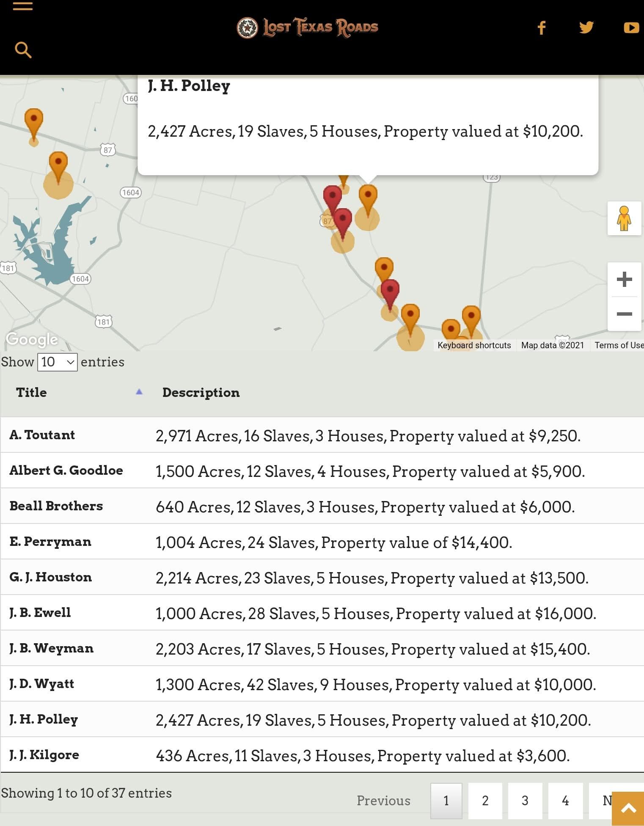The image size is (644, 826).
Task: Open the hamburger menu icon
Action: click(x=23, y=6)
